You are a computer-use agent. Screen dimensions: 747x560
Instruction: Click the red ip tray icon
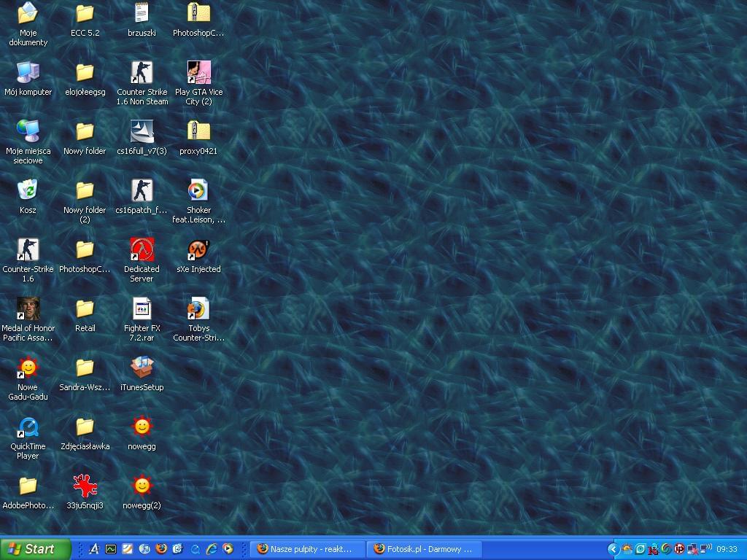point(679,550)
